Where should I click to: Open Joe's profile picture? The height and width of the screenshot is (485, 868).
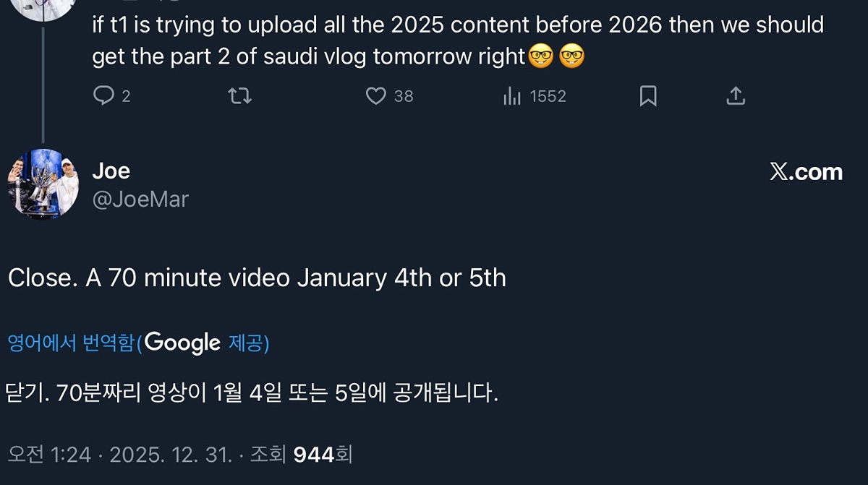tap(43, 184)
